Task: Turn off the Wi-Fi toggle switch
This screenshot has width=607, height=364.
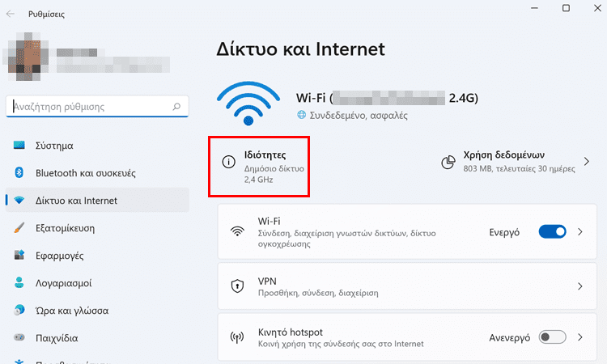Action: click(x=553, y=231)
